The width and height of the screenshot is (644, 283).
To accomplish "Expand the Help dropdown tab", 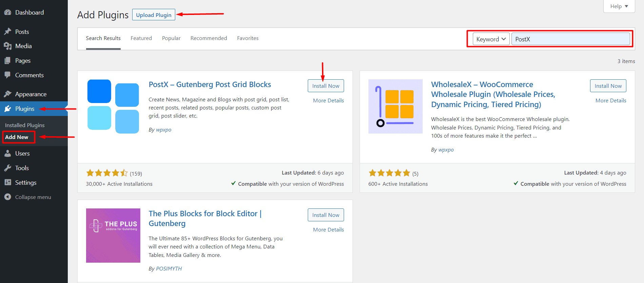I will click(619, 6).
